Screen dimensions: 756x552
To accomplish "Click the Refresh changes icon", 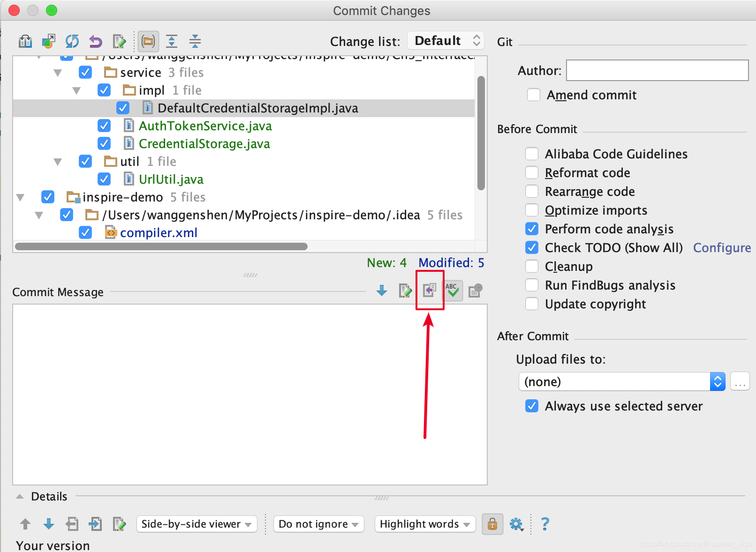I will 72,41.
